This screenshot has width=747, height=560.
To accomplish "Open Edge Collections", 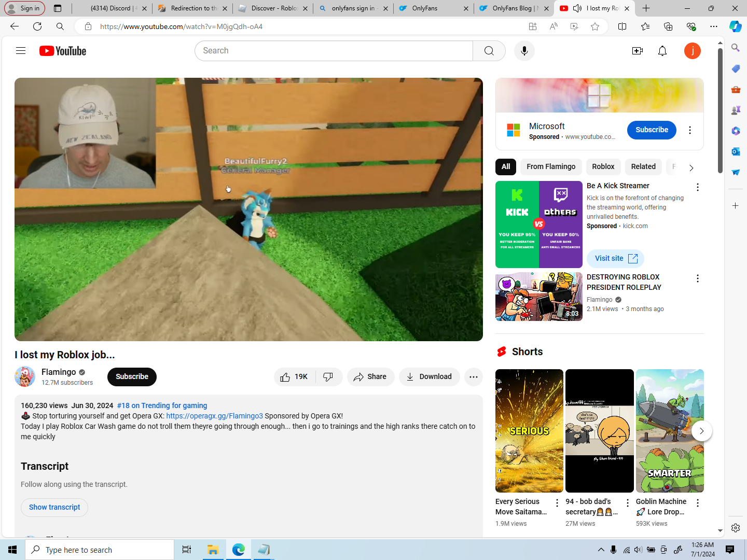I will pyautogui.click(x=668, y=26).
